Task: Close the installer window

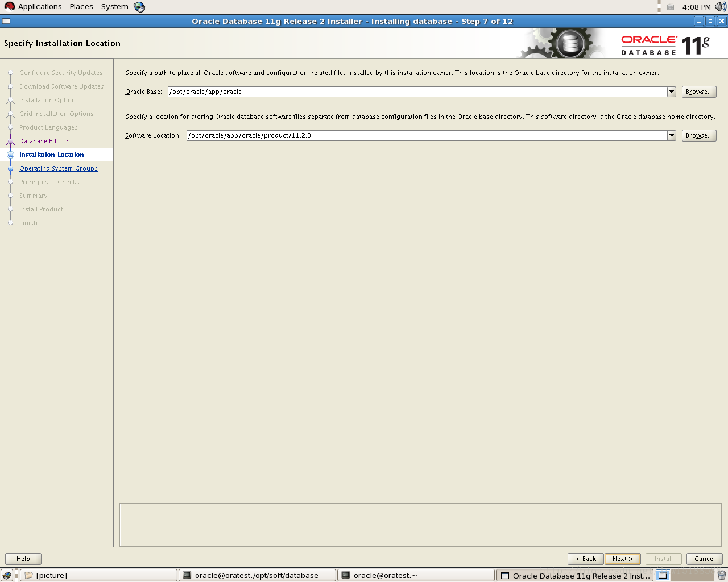Action: tap(722, 21)
